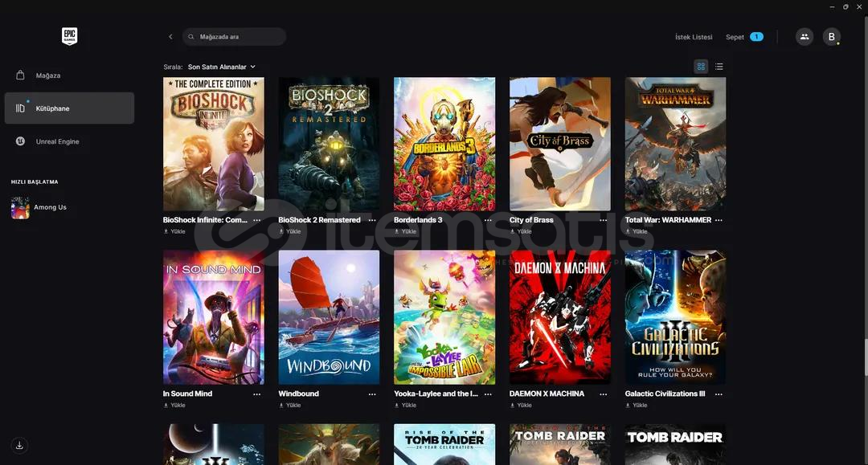Open options menu for Borderlands 3
This screenshot has width=868, height=465.
[488, 220]
